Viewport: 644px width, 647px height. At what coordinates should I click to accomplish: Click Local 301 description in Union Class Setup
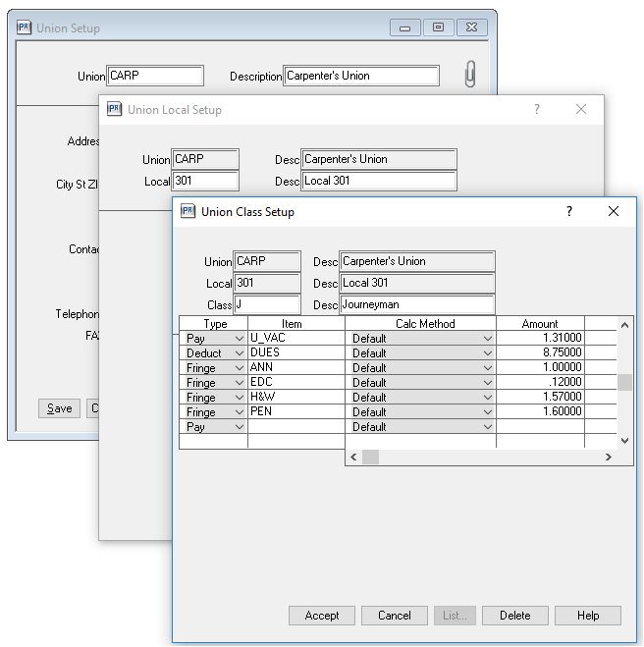[416, 283]
